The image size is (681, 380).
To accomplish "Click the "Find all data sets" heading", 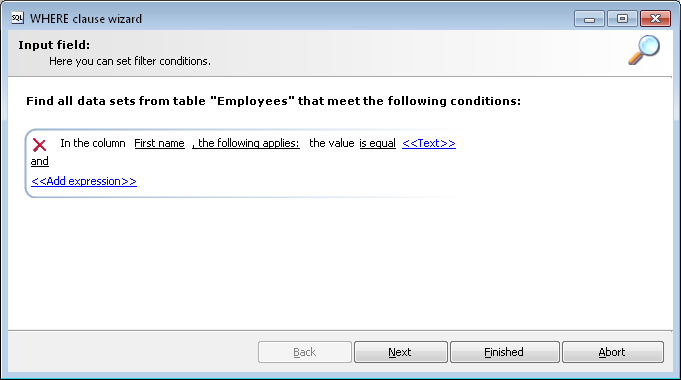I will (273, 101).
